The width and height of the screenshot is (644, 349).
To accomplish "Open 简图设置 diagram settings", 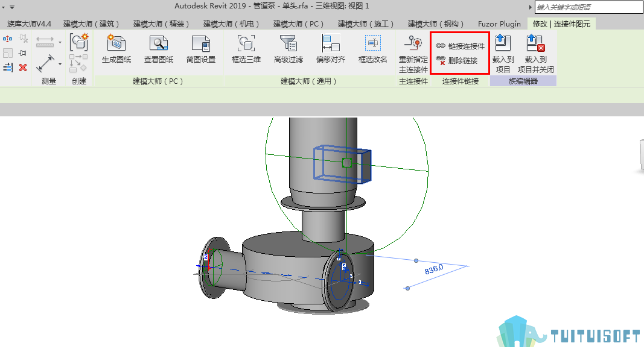I will 201,49.
